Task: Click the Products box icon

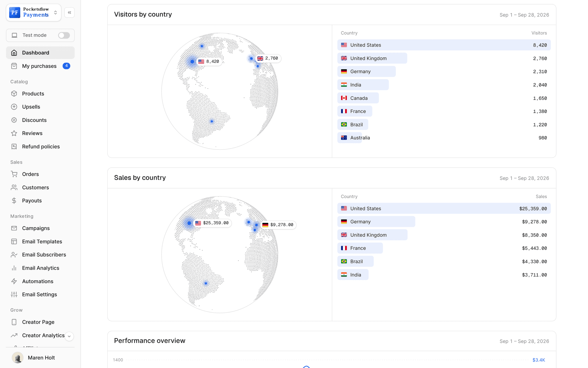Action: [14, 94]
